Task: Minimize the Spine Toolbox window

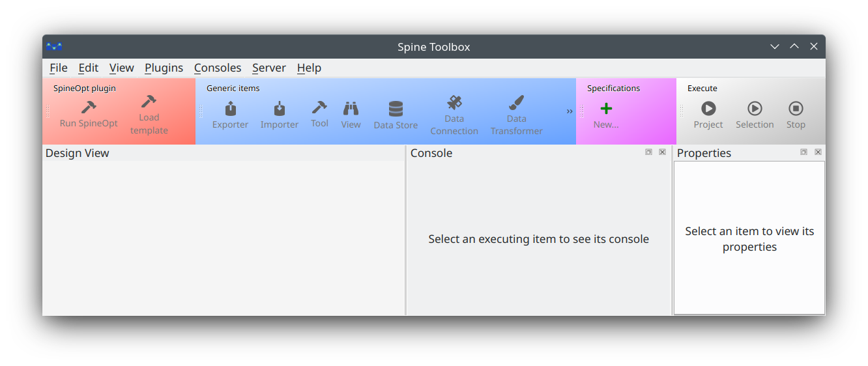Action: (775, 46)
